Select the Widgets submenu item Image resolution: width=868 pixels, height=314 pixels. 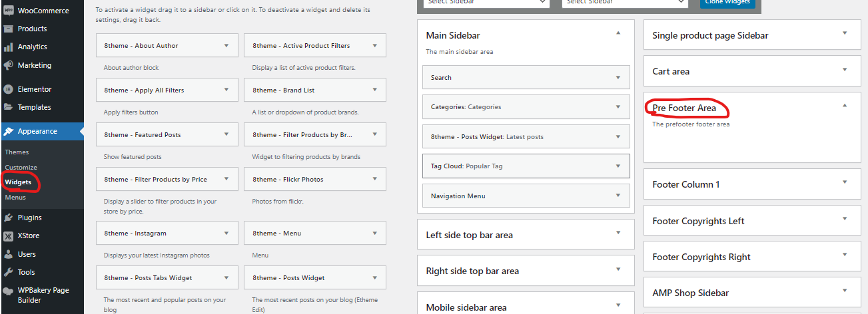(x=18, y=182)
